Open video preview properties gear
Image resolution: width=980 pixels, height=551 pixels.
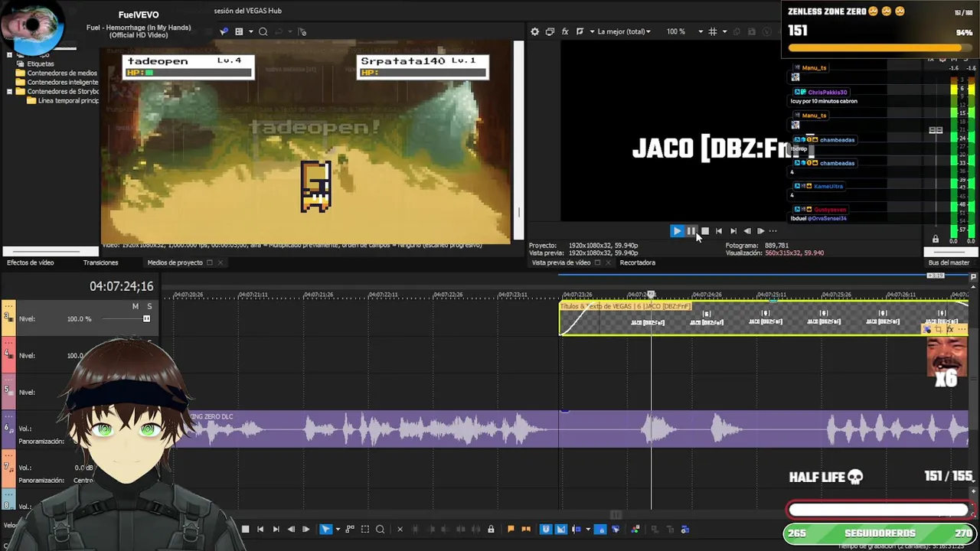coord(535,31)
